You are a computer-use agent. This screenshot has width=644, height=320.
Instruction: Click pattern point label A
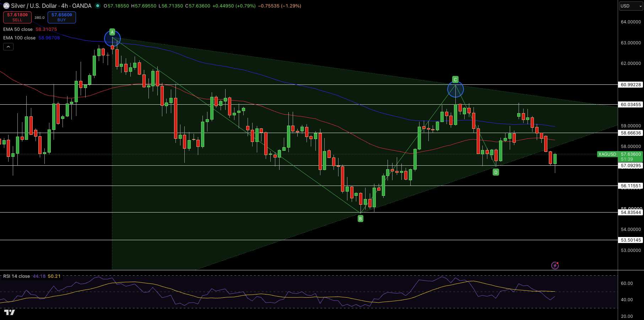[x=112, y=32]
